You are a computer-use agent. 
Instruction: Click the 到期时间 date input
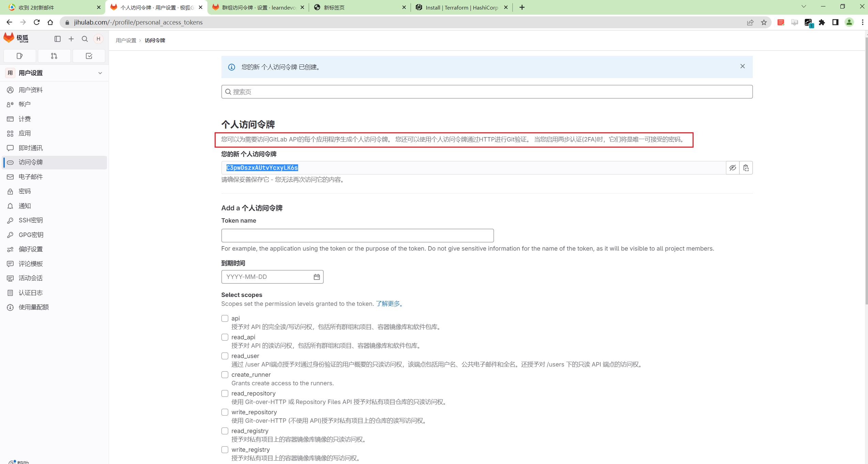point(272,277)
